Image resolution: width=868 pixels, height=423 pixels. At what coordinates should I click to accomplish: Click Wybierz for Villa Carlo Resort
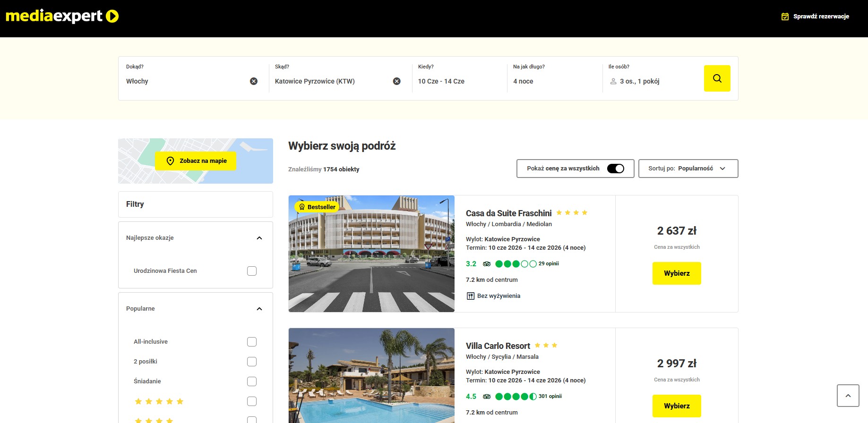(677, 406)
